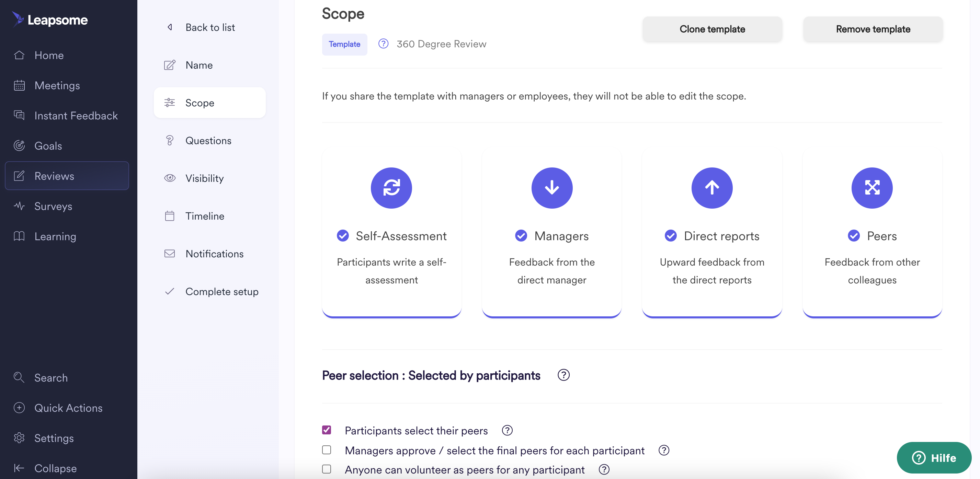Click the Leapsome logo

50,20
